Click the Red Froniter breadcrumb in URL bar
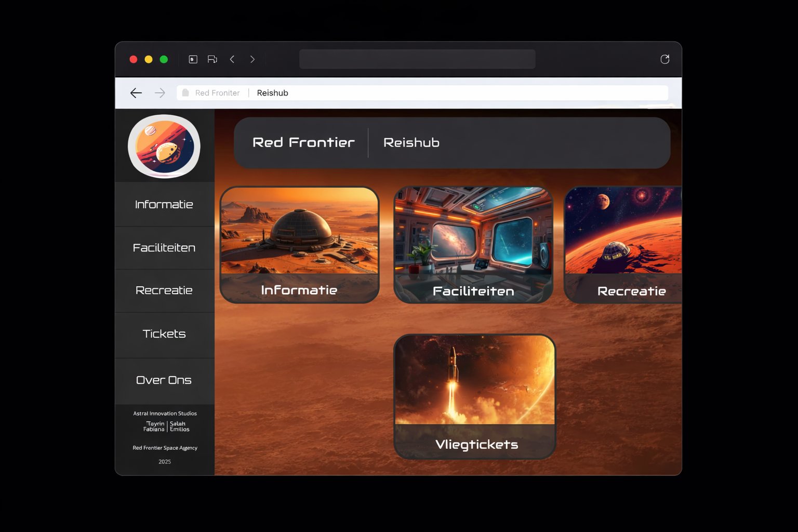Screen dimensions: 798x532 217,93
